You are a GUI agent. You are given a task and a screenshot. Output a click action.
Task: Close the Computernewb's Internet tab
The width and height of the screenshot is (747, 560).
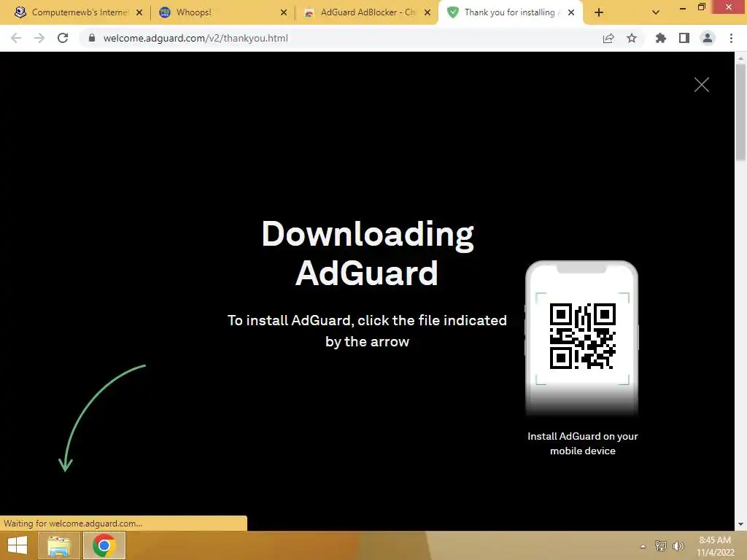coord(139,12)
